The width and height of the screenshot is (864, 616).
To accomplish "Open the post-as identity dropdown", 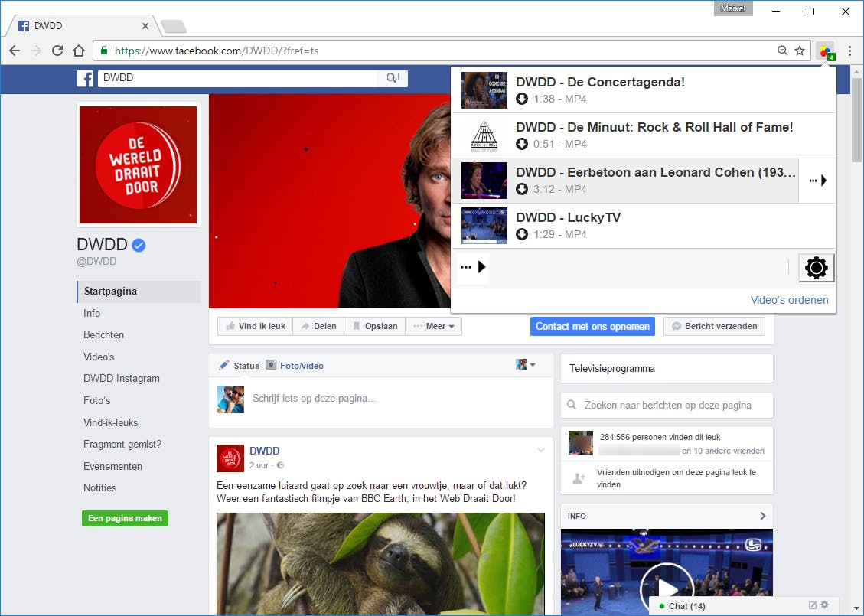I will [x=526, y=364].
